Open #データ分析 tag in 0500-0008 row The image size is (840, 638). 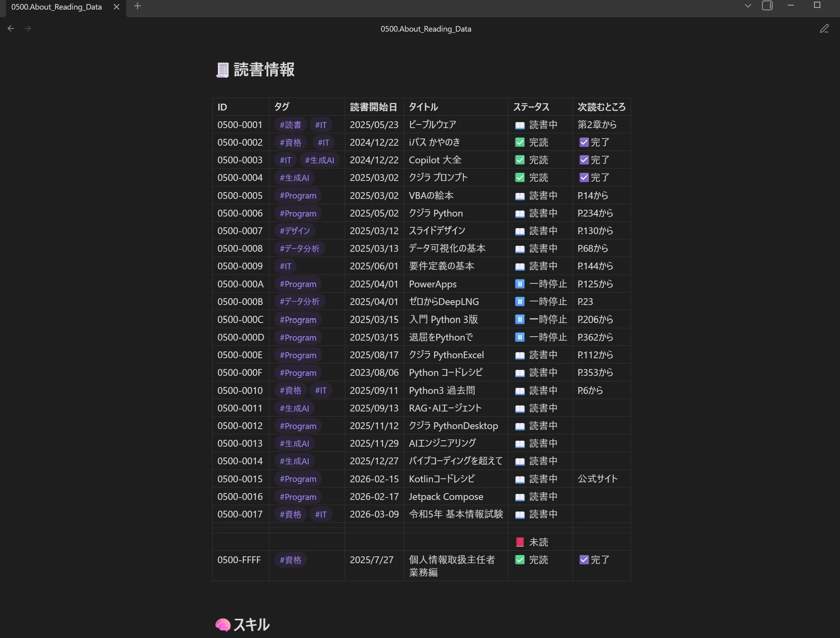(299, 249)
